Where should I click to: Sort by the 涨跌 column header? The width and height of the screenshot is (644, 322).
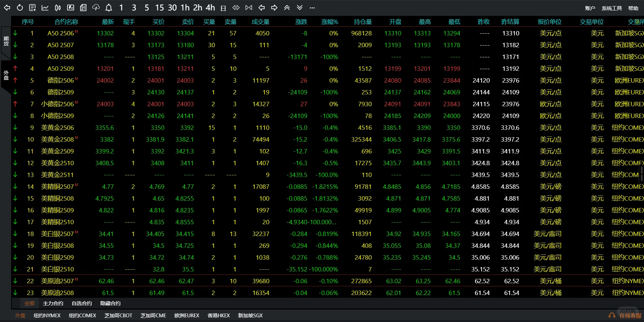[301, 22]
